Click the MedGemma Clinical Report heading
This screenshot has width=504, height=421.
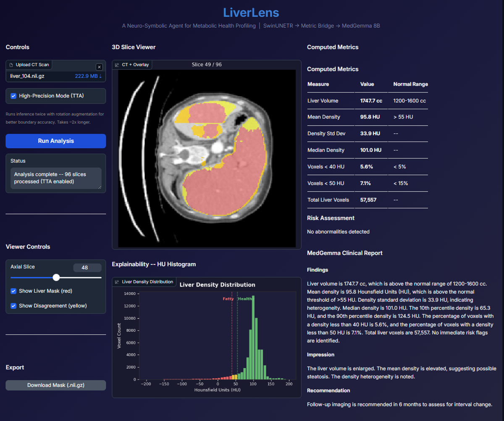click(x=345, y=253)
